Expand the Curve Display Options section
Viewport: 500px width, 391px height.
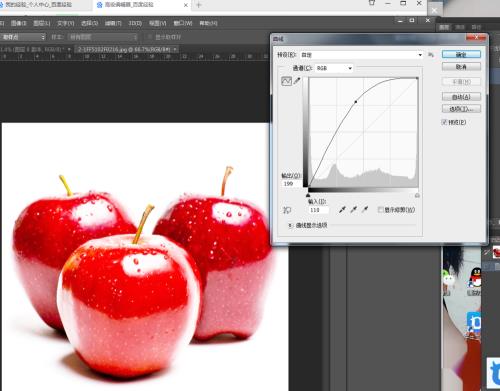click(290, 226)
